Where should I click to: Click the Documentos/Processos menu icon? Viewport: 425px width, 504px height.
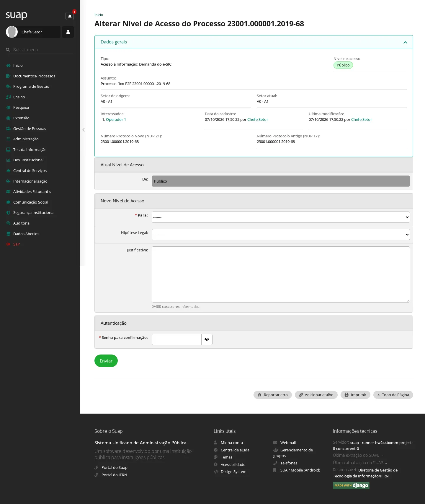pos(8,76)
